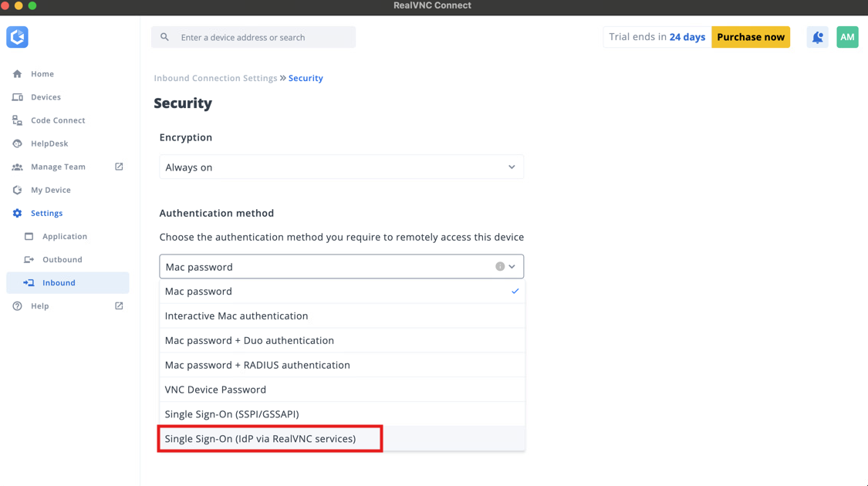Click the Help question mark icon

[17, 306]
